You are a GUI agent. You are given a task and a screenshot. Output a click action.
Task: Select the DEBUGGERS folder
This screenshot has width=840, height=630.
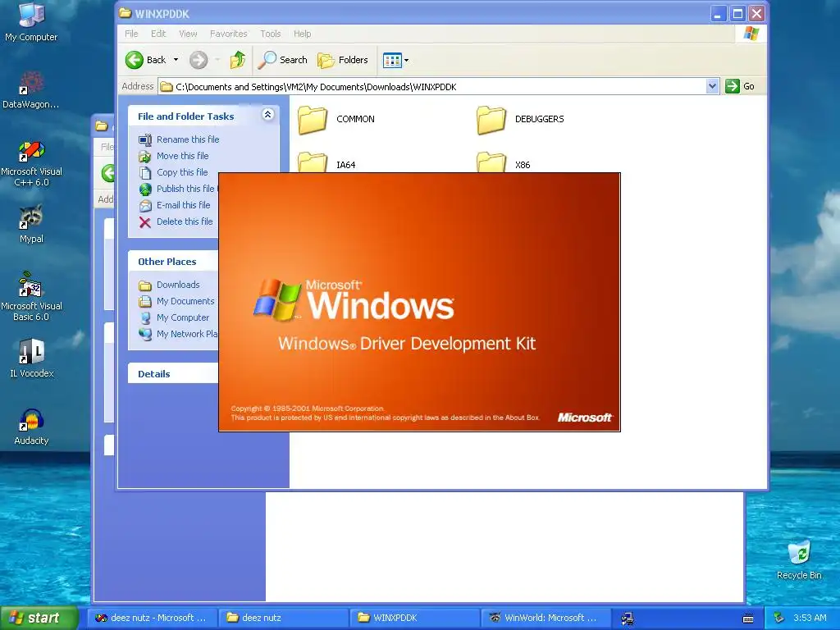click(x=521, y=119)
